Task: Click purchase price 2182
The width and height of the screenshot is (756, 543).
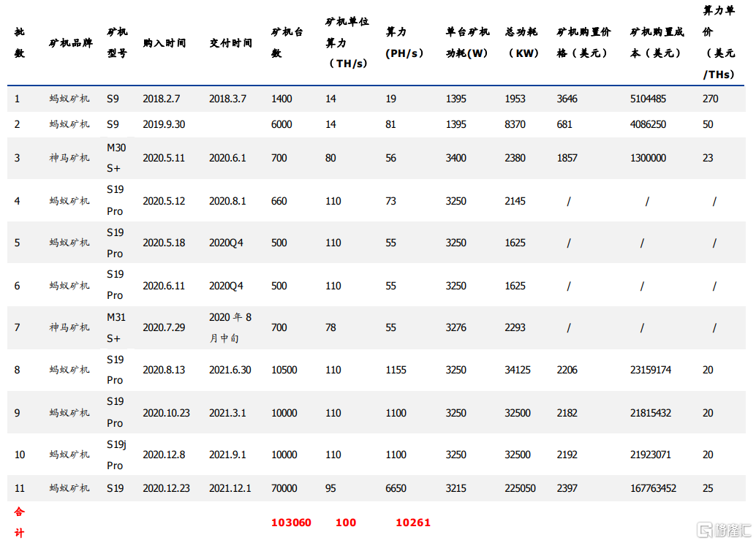Action: (567, 413)
